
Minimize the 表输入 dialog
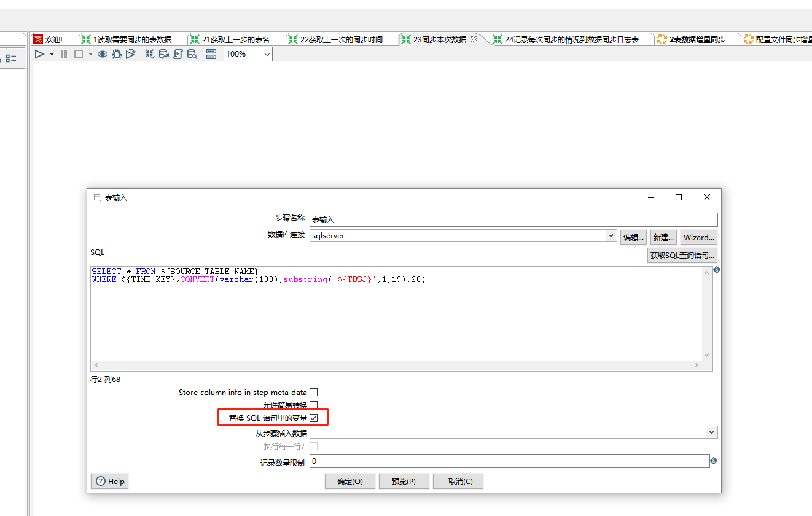point(650,197)
